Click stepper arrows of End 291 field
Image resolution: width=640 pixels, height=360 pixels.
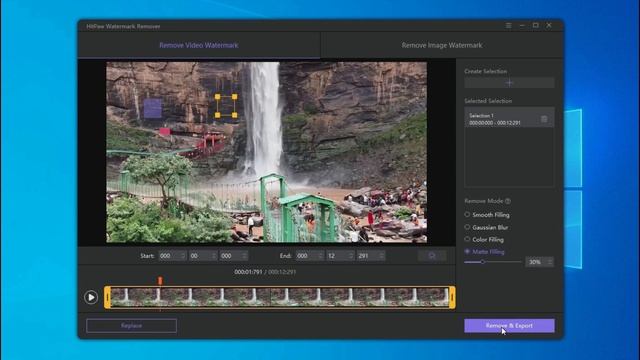point(382,256)
